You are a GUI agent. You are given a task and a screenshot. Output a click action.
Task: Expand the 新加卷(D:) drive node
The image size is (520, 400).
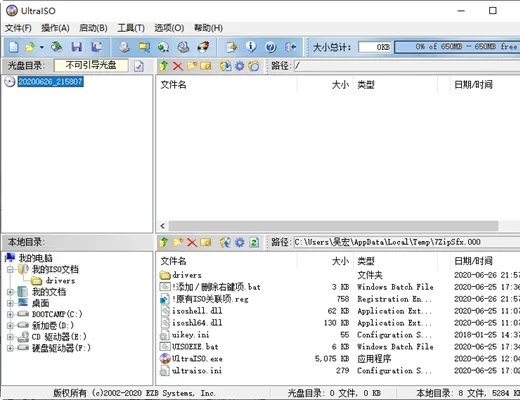coord(10,325)
